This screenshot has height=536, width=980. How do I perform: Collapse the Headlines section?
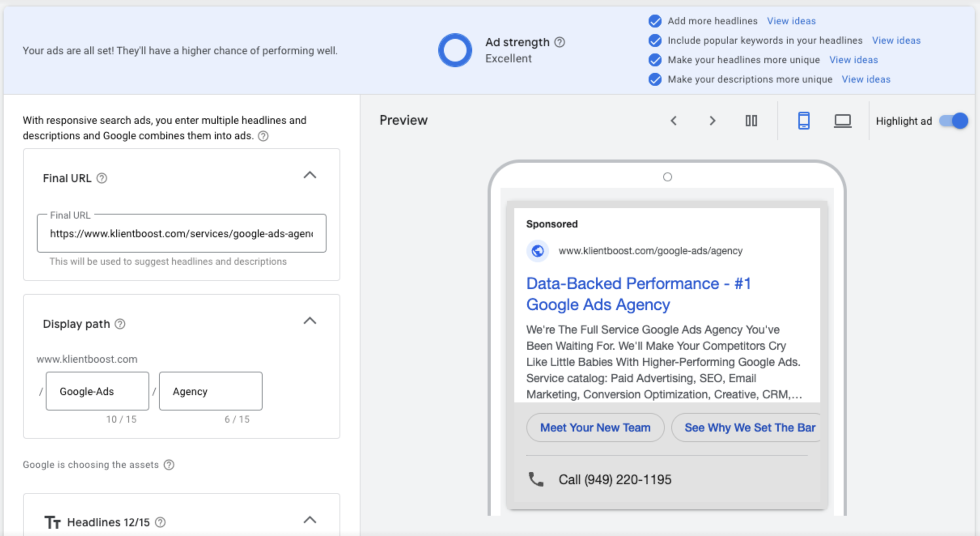tap(310, 520)
